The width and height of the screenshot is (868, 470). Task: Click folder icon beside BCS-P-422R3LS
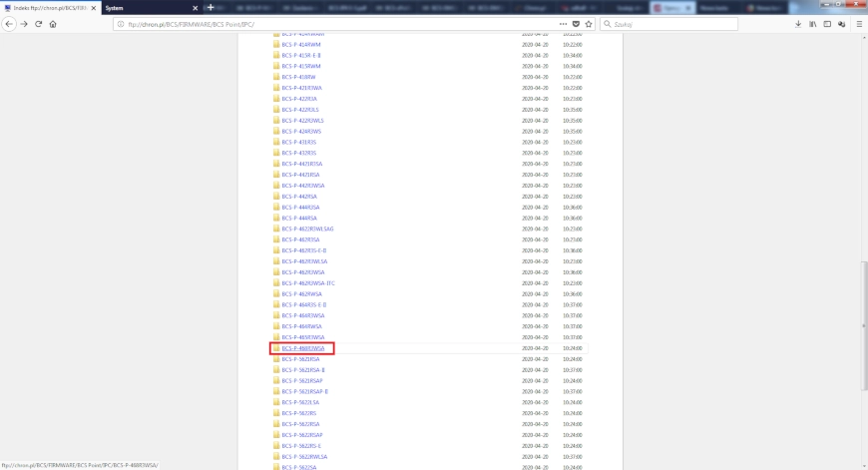(276, 109)
